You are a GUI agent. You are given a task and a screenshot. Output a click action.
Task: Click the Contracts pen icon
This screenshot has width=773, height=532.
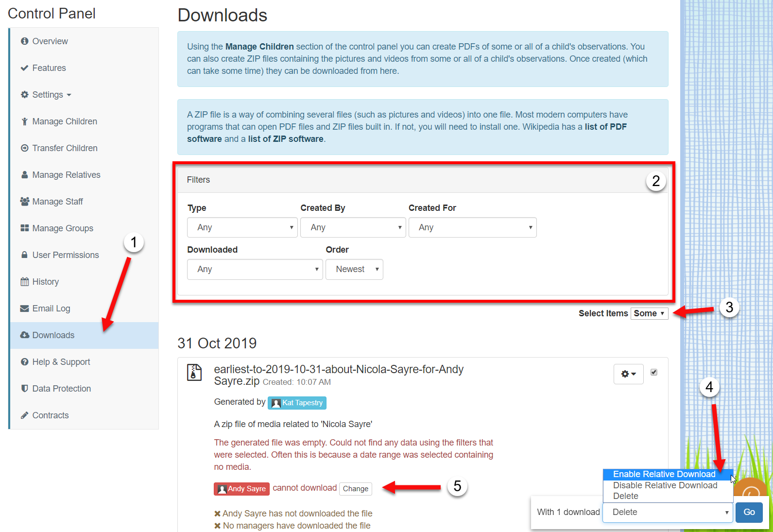(24, 415)
